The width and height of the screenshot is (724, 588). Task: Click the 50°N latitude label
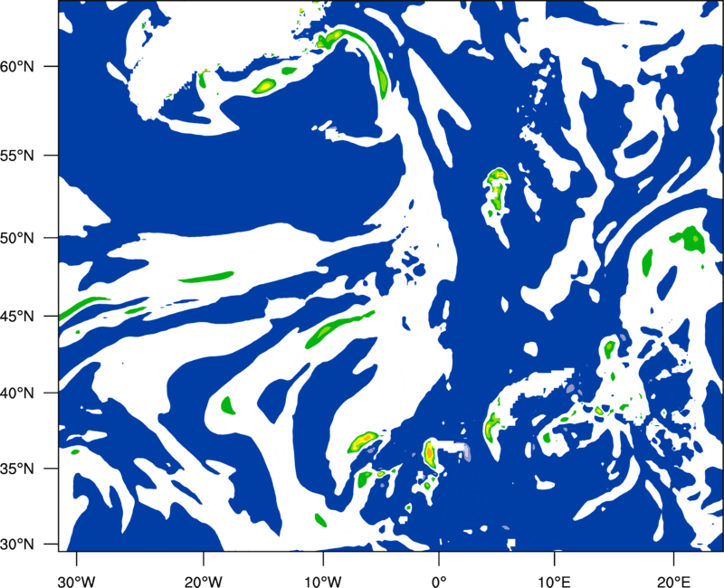[17, 238]
